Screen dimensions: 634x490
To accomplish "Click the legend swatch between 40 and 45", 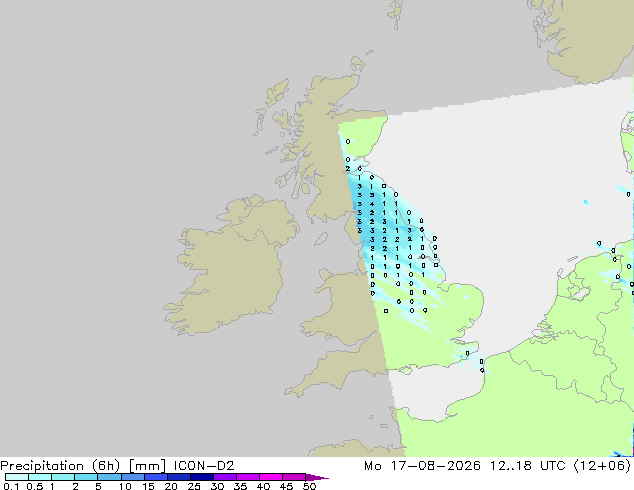I will [271, 477].
